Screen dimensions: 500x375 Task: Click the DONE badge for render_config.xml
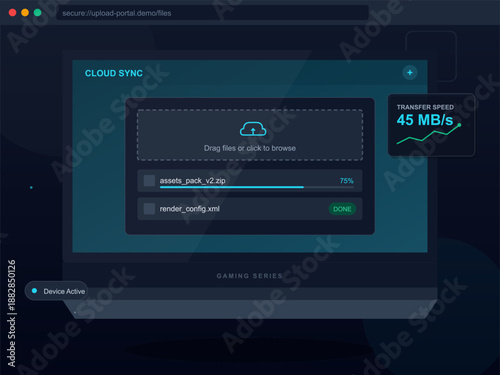pos(342,209)
